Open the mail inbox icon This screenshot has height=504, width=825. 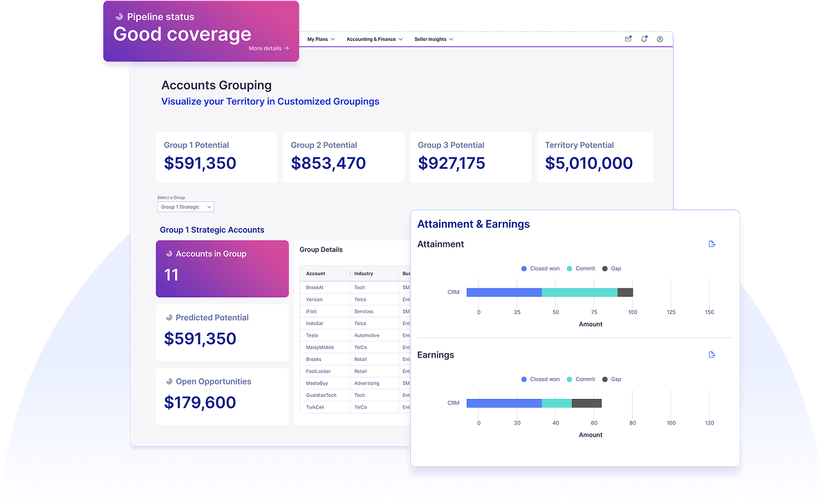tap(628, 39)
